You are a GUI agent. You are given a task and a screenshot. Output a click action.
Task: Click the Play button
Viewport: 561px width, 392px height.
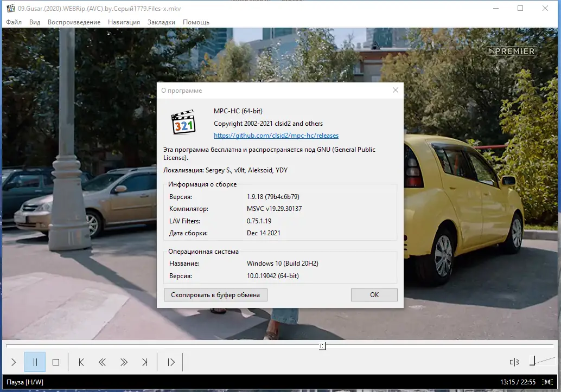[x=14, y=362]
